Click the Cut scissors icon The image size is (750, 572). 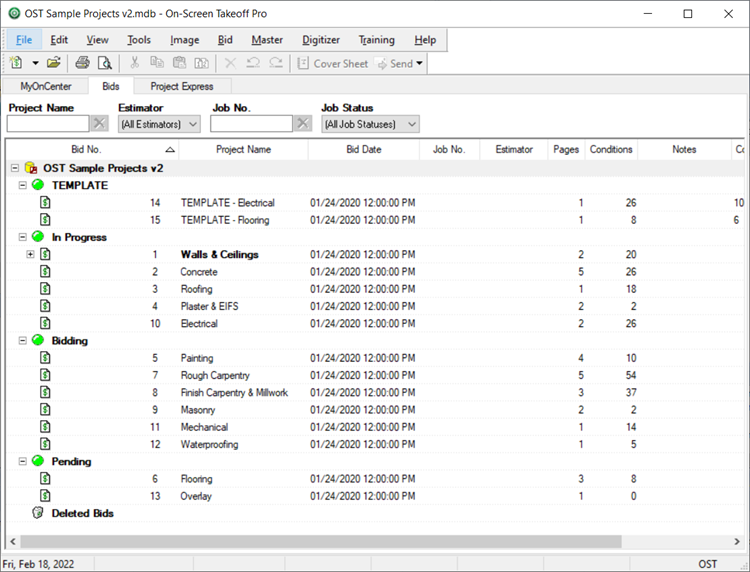pos(134,63)
